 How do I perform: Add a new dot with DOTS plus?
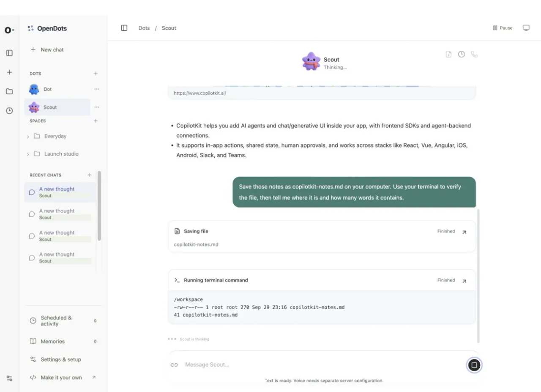[x=96, y=74]
